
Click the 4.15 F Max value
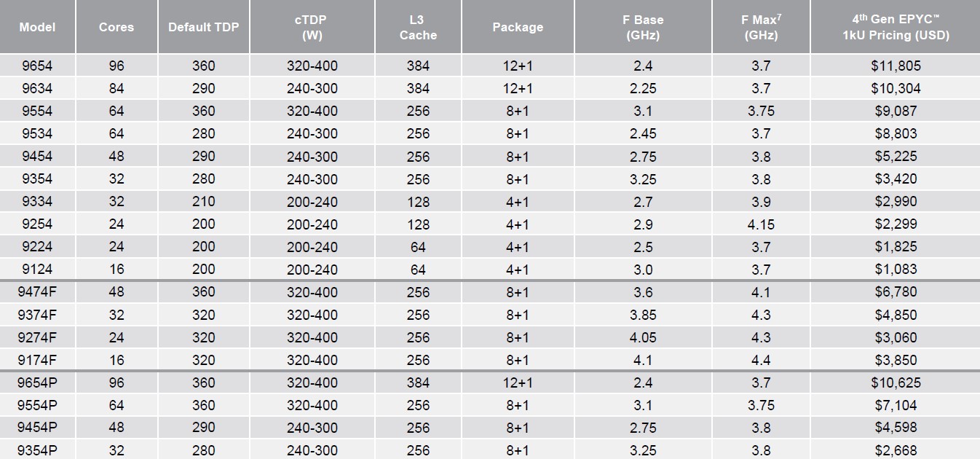tap(761, 224)
